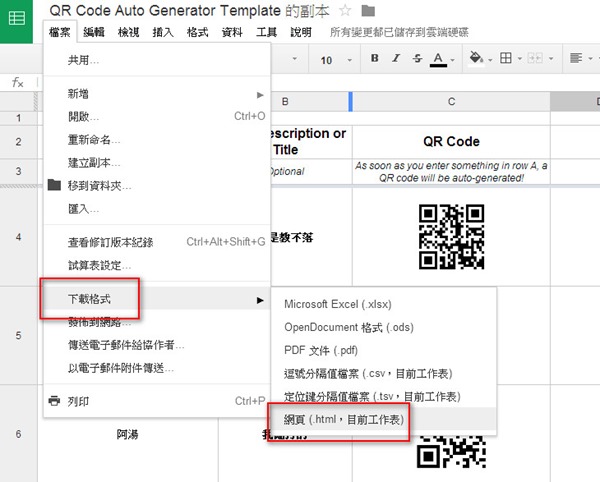600x482 pixels.
Task: Download as Microsoft Excel (.xlsx)
Action: click(x=384, y=305)
